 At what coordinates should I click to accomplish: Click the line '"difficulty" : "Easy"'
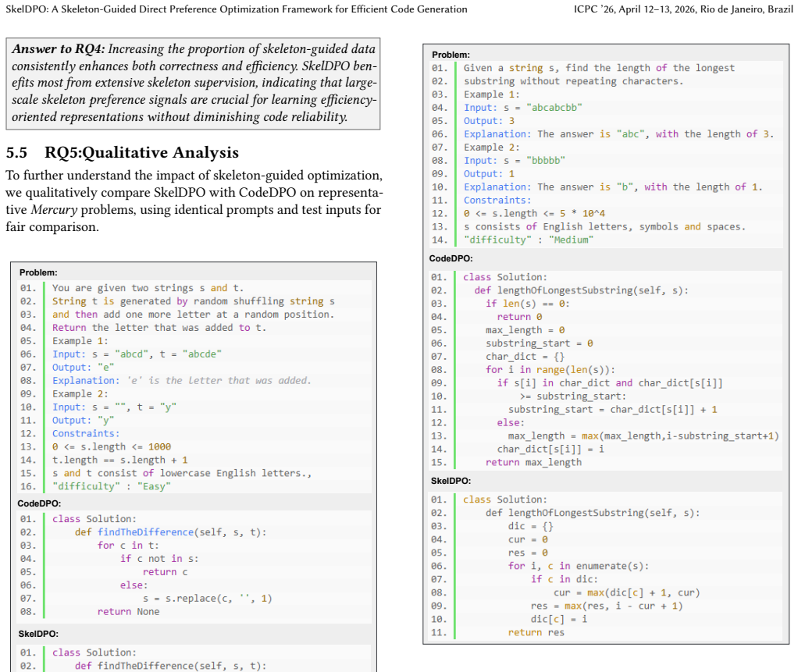coord(111,486)
